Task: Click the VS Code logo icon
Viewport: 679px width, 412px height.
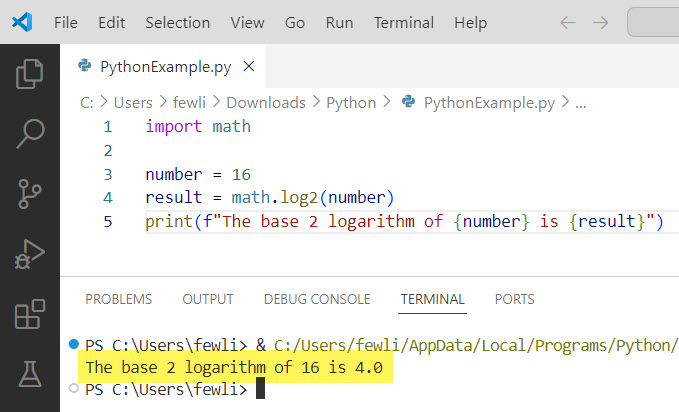Action: [x=22, y=22]
